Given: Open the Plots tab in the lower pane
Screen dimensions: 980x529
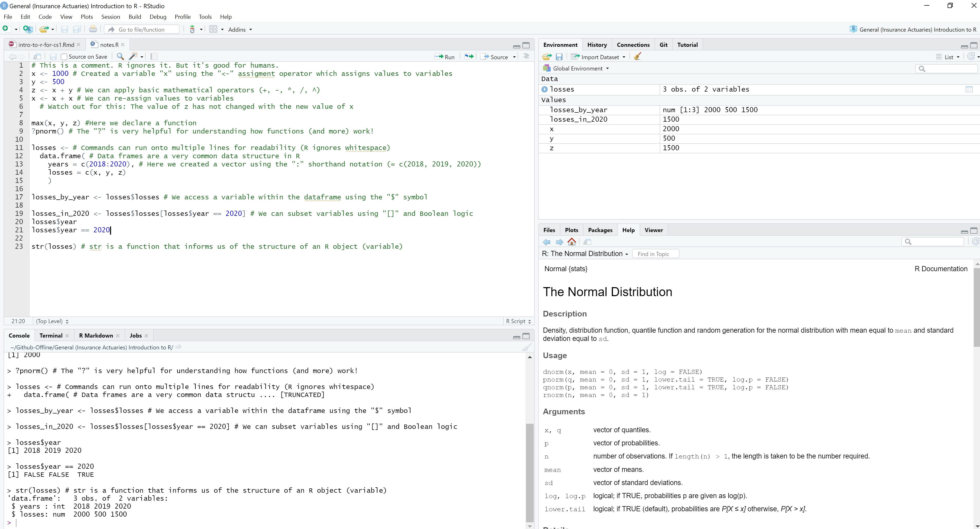Looking at the screenshot, I should pyautogui.click(x=571, y=230).
